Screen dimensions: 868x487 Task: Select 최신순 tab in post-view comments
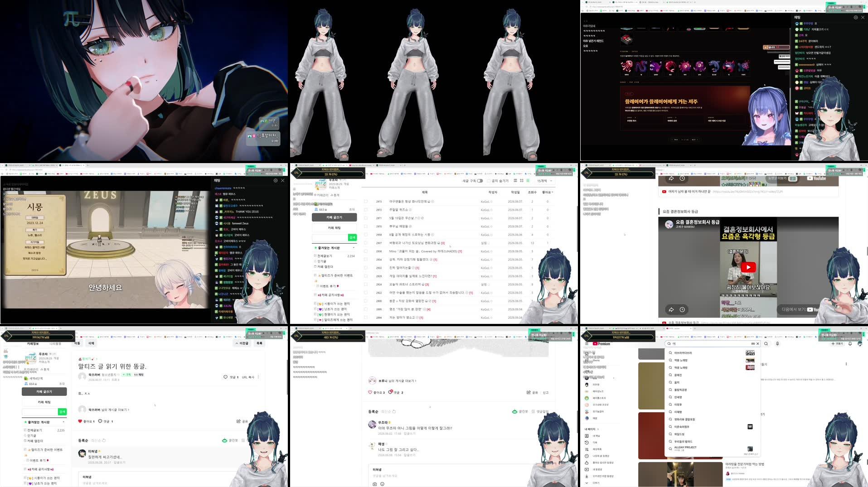96,440
